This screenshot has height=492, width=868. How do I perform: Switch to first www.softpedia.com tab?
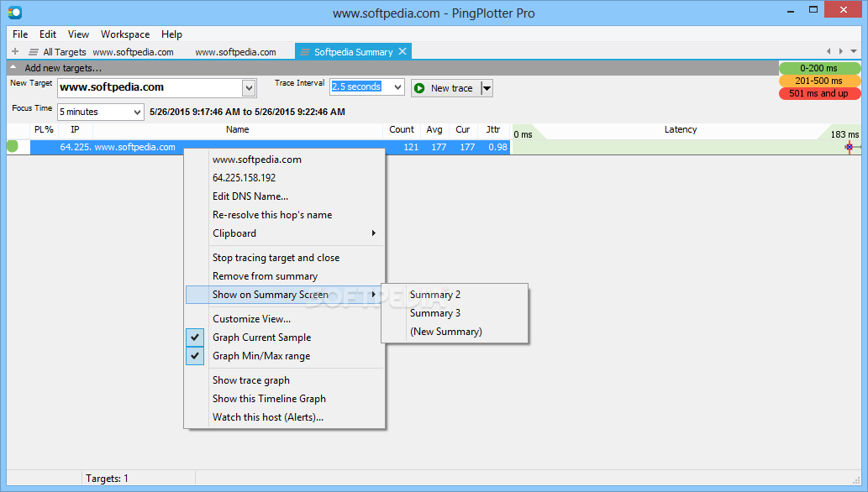(133, 52)
